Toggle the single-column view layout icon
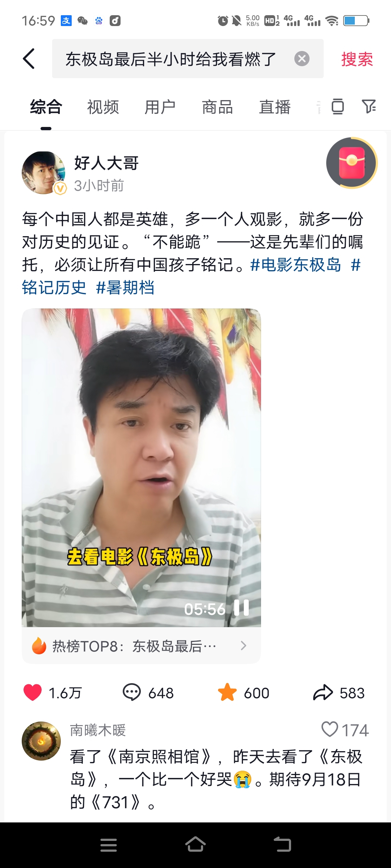The height and width of the screenshot is (868, 391). (337, 106)
